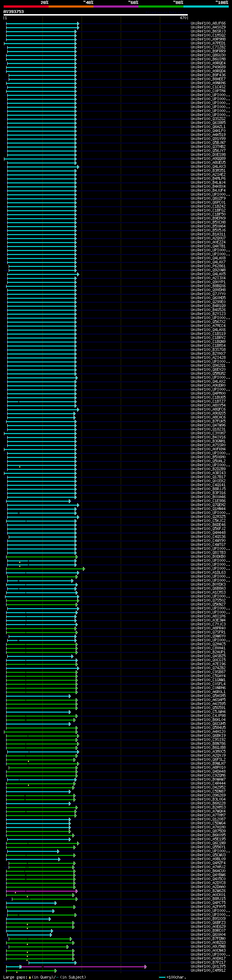Select the UniRef100_B1A311 label
Viewport: 232px width, 980px height.
tap(208, 234)
